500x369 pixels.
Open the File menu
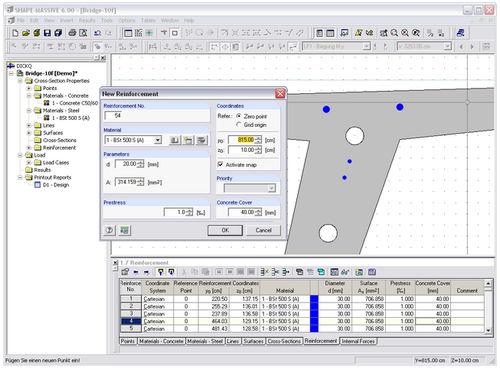[x=21, y=20]
